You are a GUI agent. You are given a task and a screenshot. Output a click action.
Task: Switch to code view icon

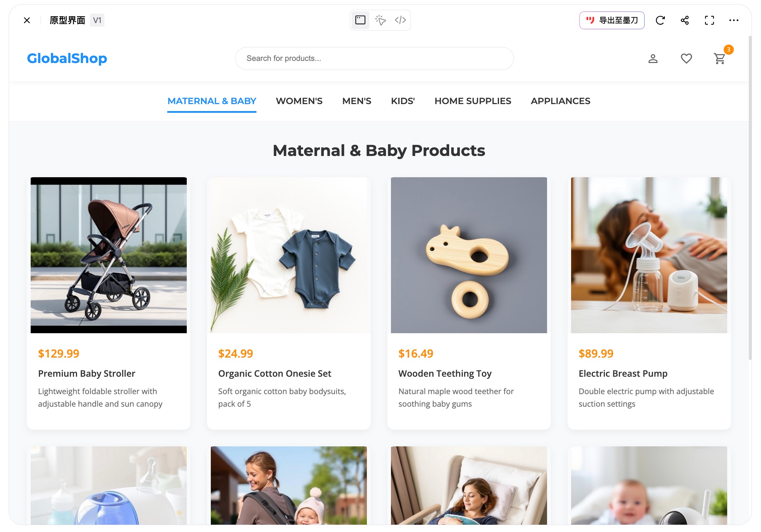click(400, 20)
